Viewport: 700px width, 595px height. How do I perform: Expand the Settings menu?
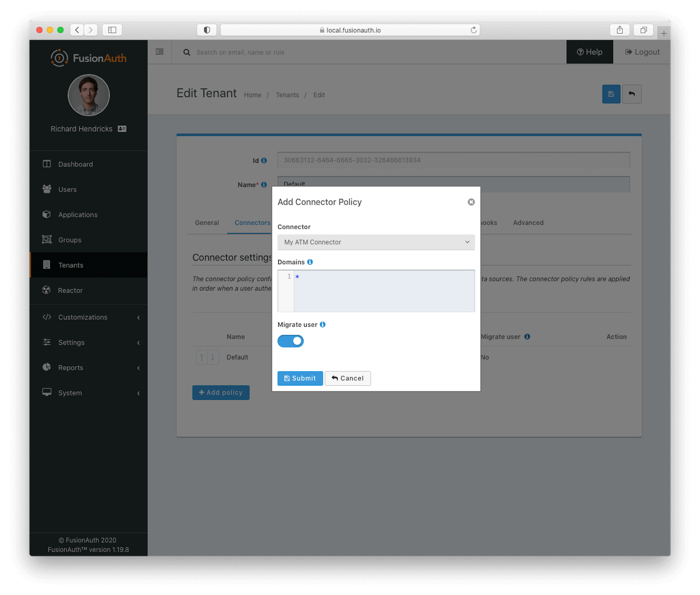(x=71, y=342)
